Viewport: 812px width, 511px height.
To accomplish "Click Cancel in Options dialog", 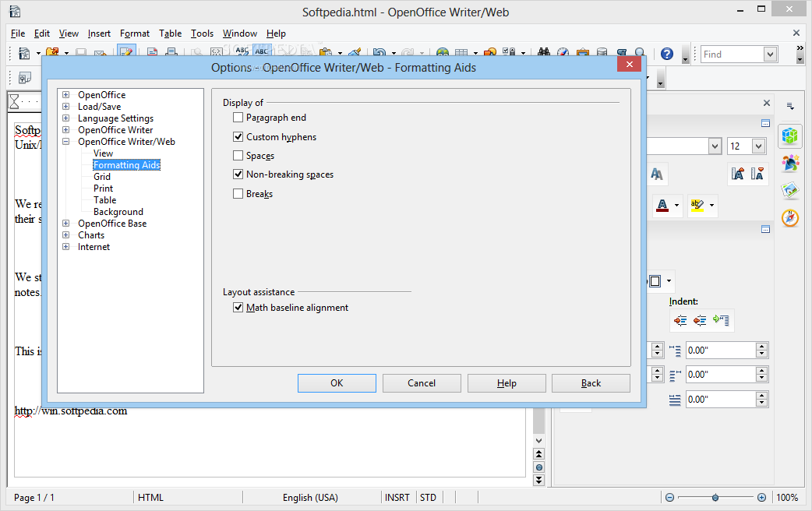I will tap(422, 383).
